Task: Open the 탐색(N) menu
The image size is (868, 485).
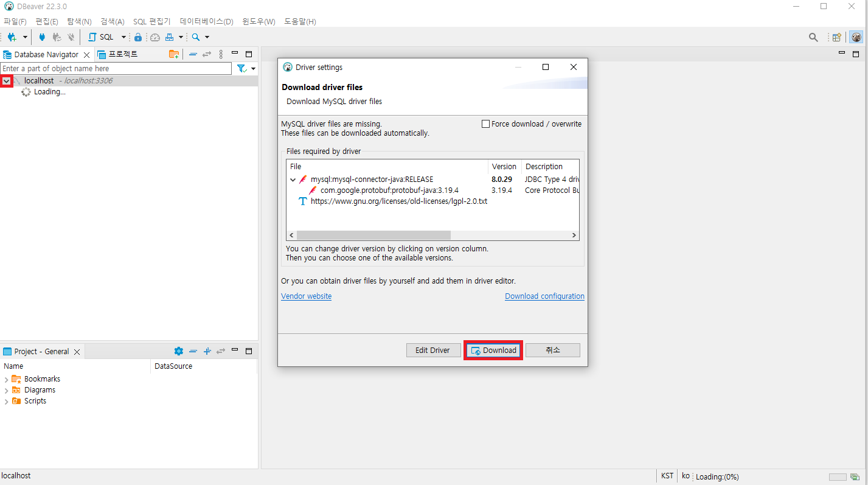Action: [x=79, y=21]
